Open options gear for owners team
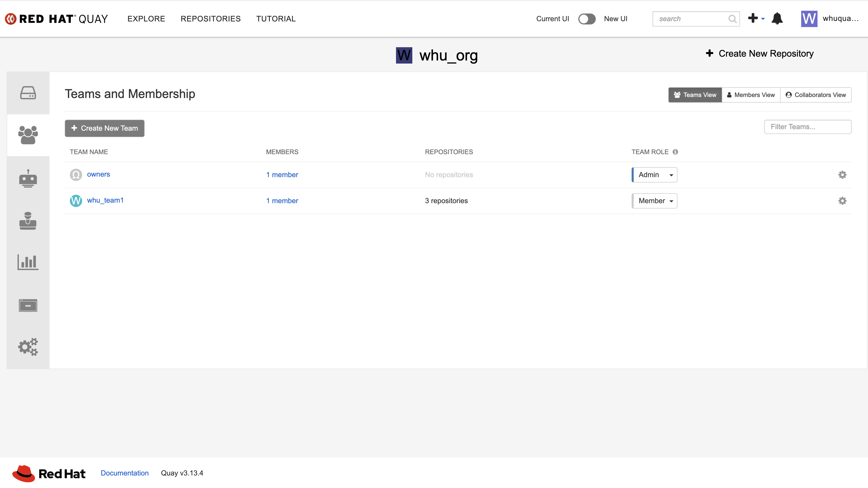This screenshot has height=488, width=868. click(842, 175)
